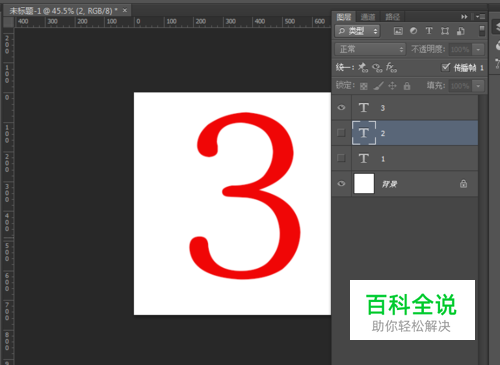The image size is (500, 365).
Task: Lock all padlock icon
Action: 407,86
